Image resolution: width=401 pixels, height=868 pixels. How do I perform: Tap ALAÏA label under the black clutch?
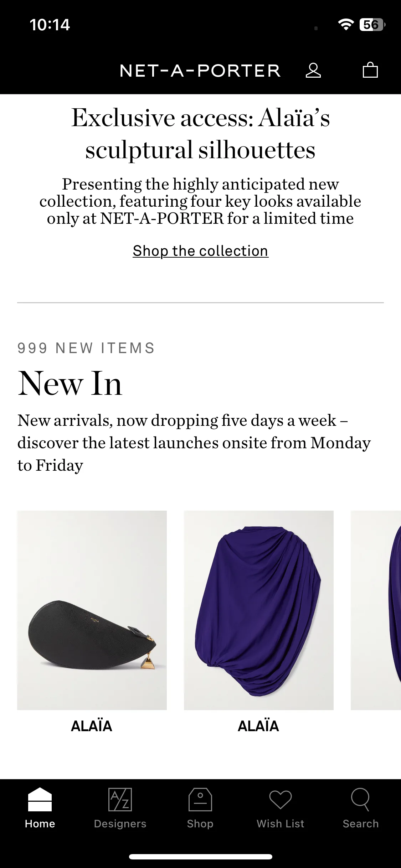pos(92,726)
